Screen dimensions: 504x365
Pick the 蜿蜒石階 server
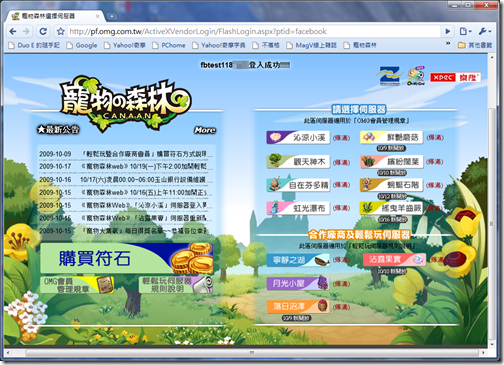coord(391,185)
